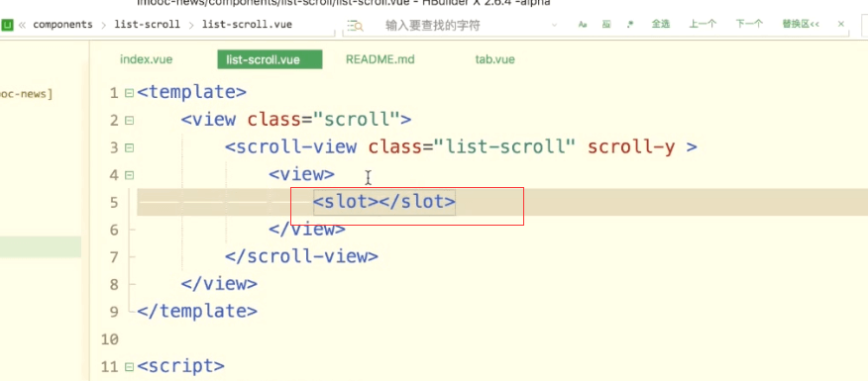
Task: Select the highlighted file row in project sidebar
Action: pyautogui.click(x=41, y=247)
